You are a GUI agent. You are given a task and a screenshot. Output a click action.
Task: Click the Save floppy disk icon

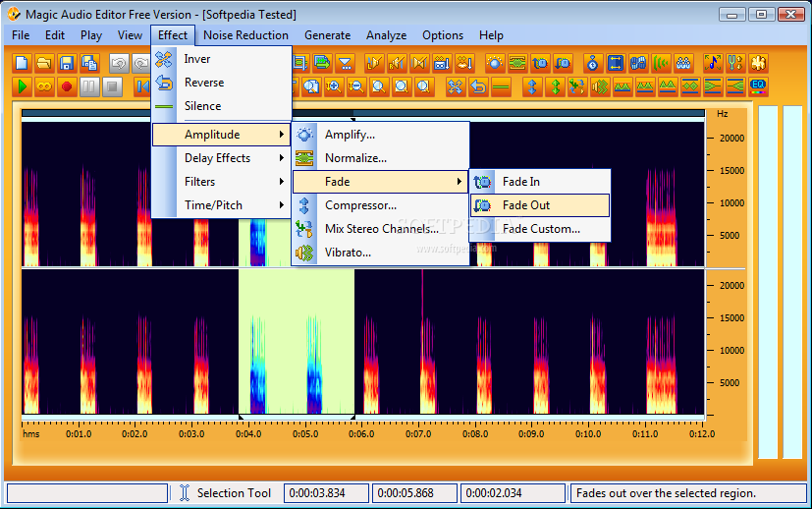pyautogui.click(x=67, y=63)
